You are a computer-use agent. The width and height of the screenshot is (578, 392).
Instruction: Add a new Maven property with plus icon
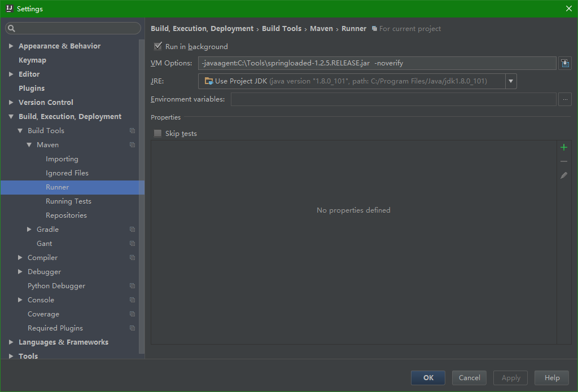click(564, 147)
